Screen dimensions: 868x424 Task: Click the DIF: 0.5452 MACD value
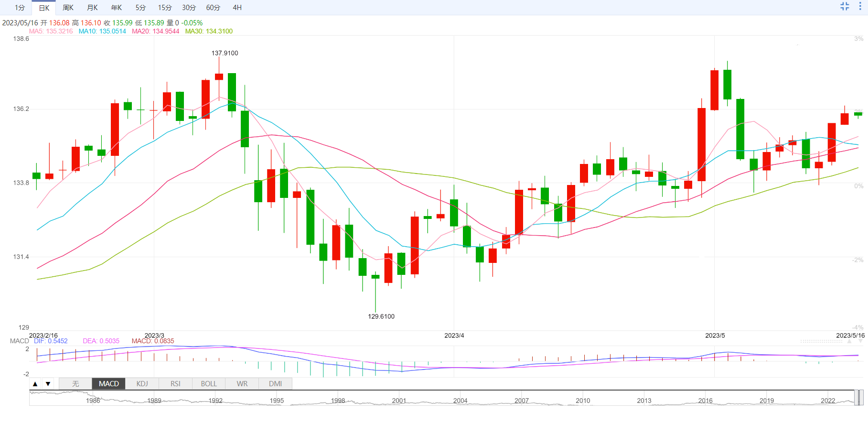coord(51,341)
